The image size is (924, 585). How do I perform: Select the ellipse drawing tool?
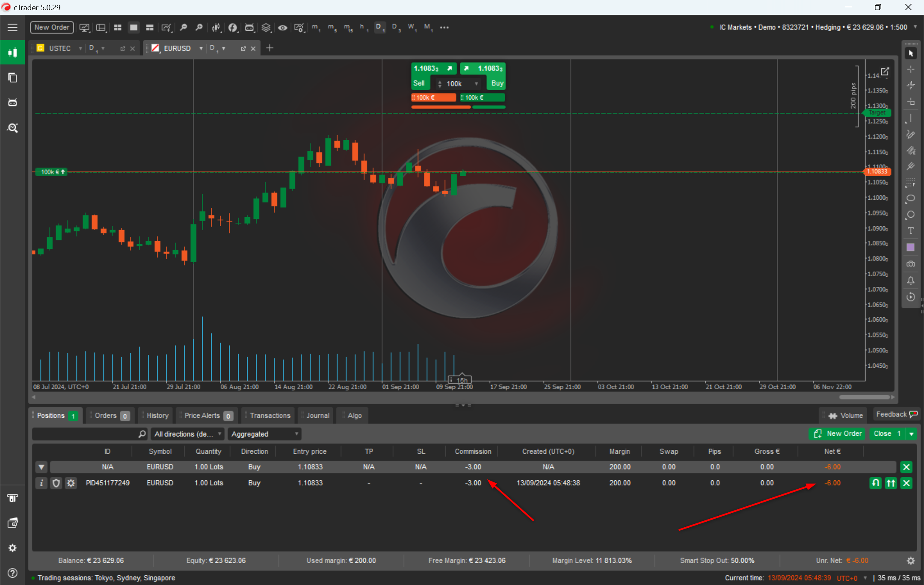(x=911, y=198)
